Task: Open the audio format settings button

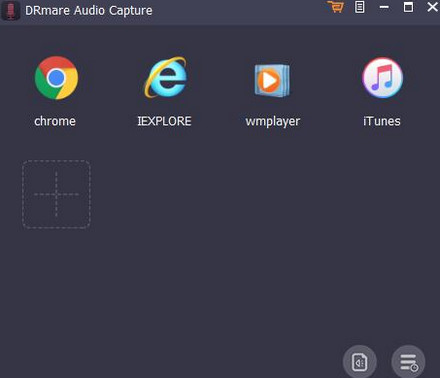Action: pos(360,362)
